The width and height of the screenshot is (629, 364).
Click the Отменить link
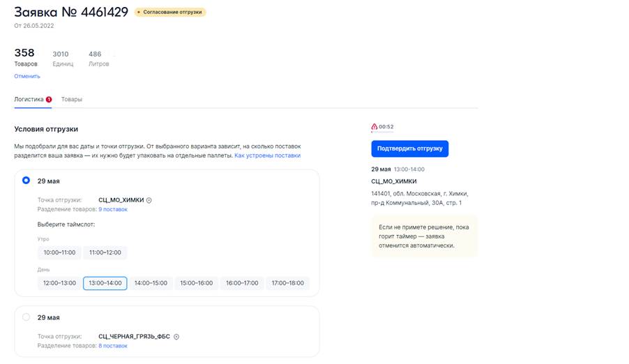click(x=27, y=76)
